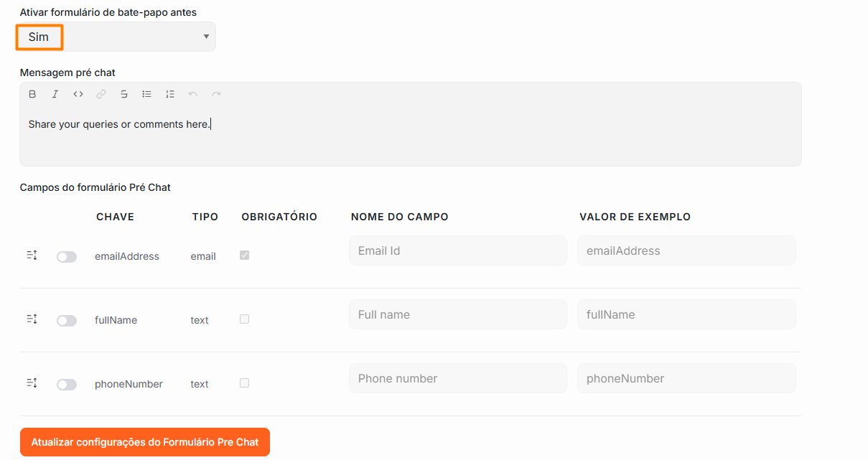Image resolution: width=868 pixels, height=460 pixels.
Task: Insert code formatting with the brackets icon
Action: coord(78,94)
